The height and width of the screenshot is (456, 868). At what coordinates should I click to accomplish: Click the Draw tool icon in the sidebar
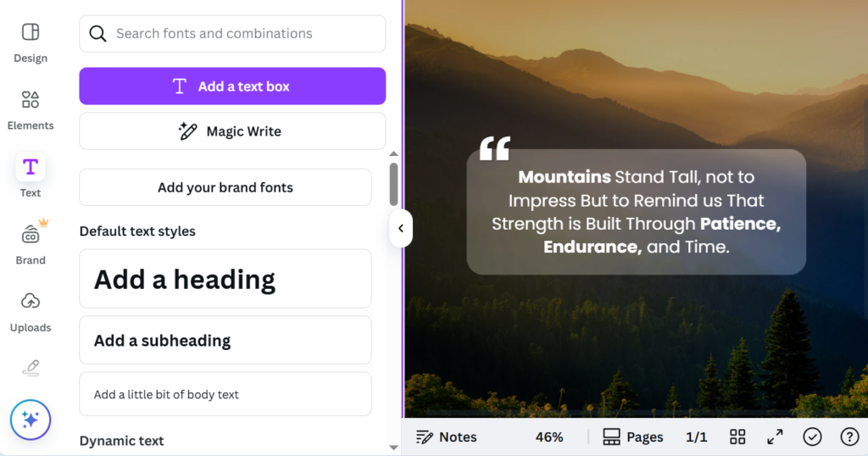(31, 368)
